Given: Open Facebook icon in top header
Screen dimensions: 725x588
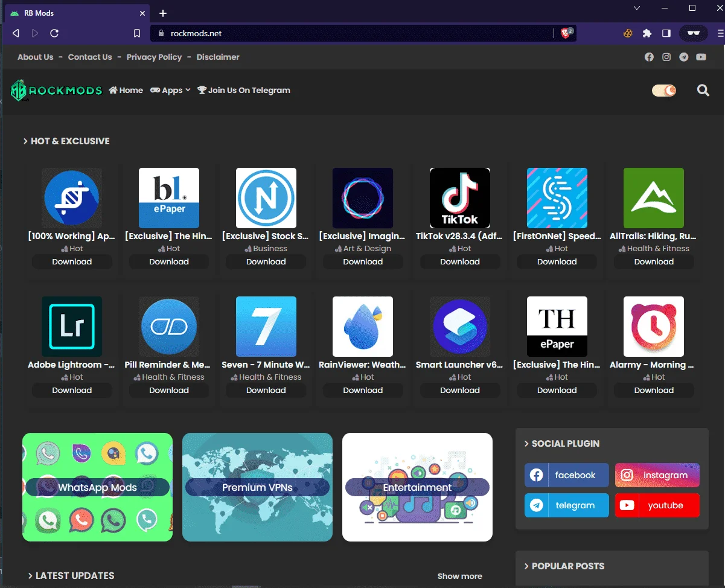Looking at the screenshot, I should click(x=649, y=57).
